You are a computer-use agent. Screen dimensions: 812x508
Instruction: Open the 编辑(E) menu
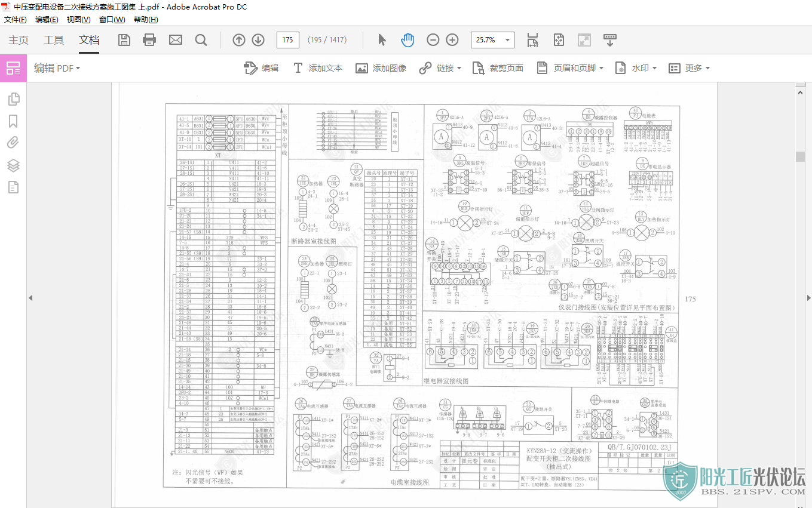click(47, 20)
